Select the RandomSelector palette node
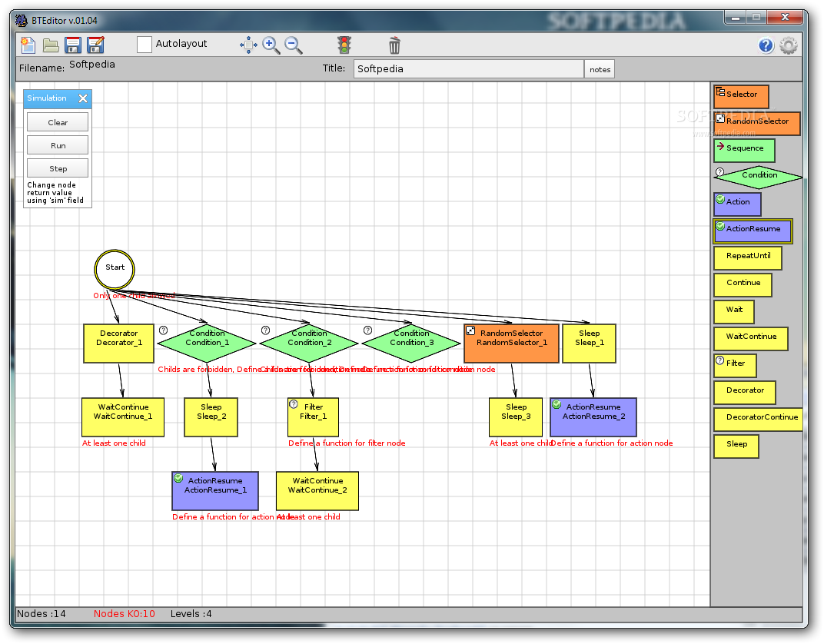824x644 pixels. tap(756, 124)
